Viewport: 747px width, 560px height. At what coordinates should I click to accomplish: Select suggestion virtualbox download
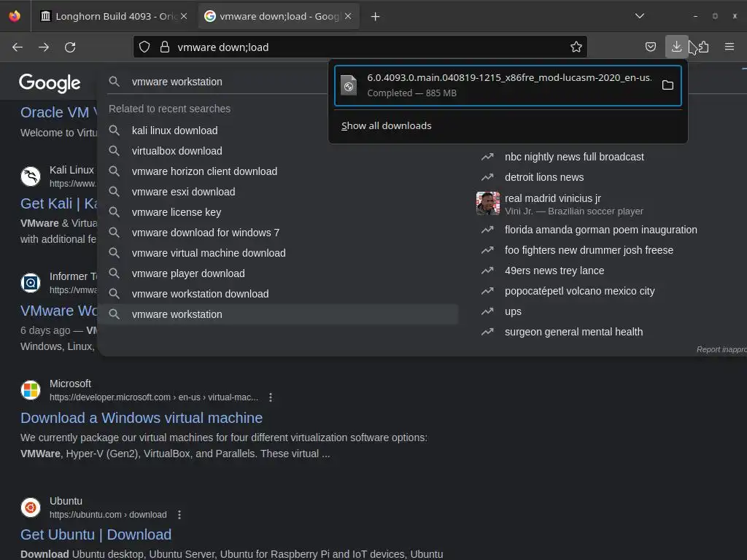(x=177, y=151)
